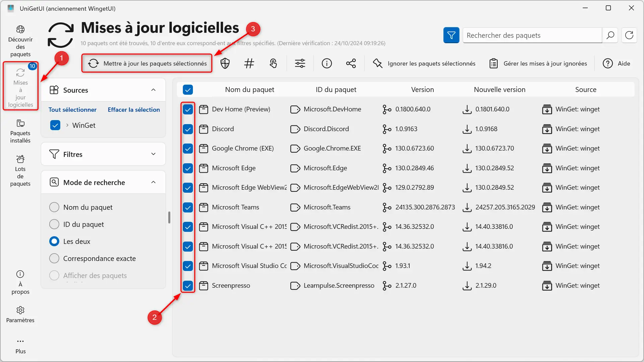
Task: Click Effacer la sélection link
Action: click(134, 110)
